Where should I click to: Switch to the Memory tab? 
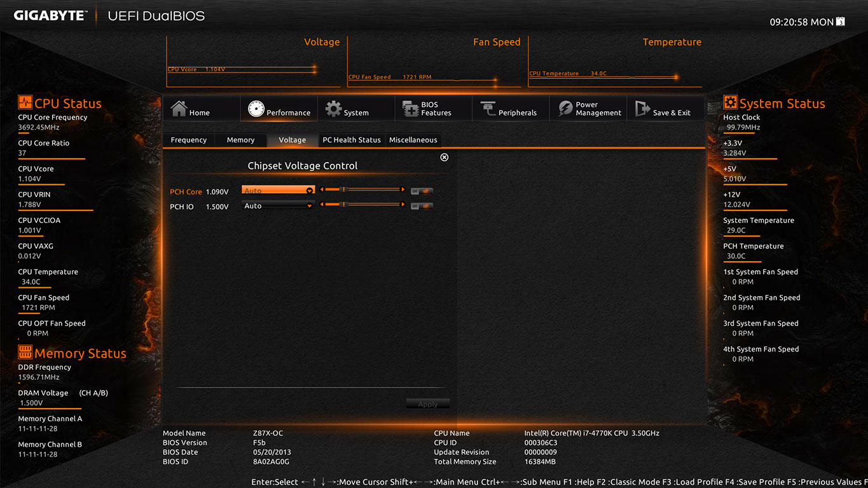point(240,140)
